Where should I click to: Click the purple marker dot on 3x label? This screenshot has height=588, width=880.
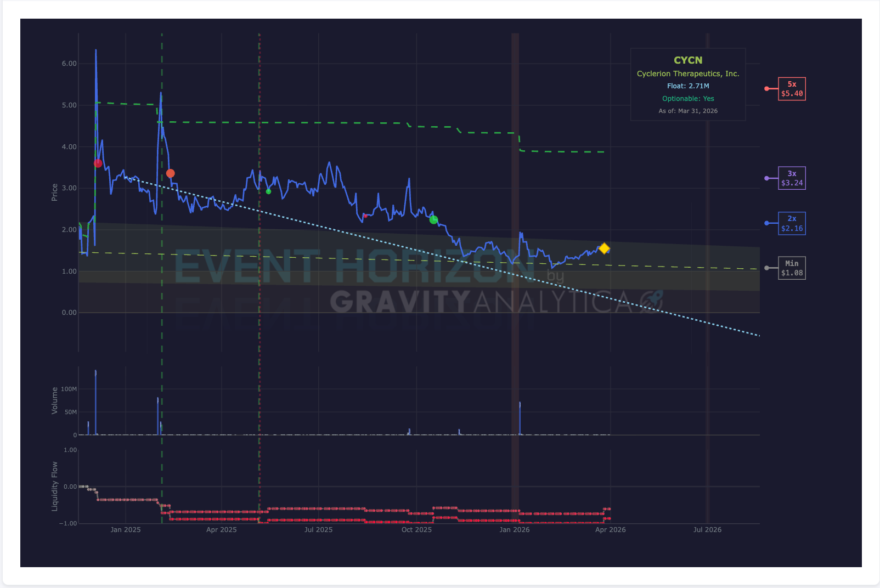point(766,178)
